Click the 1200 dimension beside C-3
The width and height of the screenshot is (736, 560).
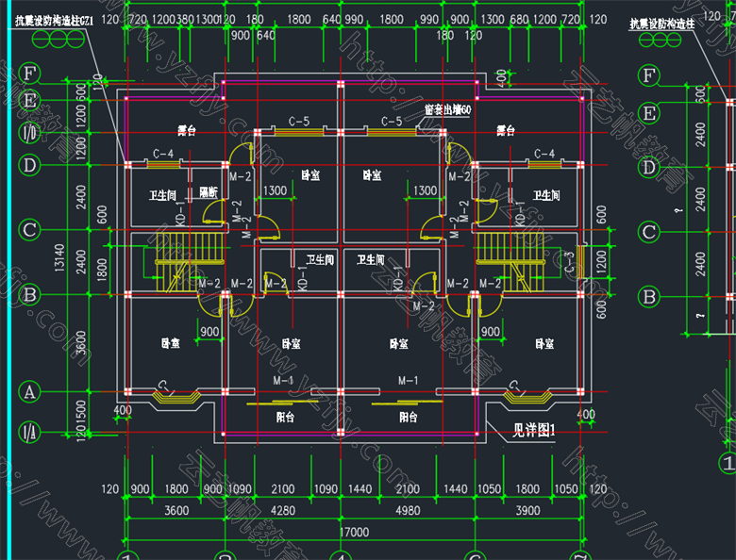pos(601,261)
